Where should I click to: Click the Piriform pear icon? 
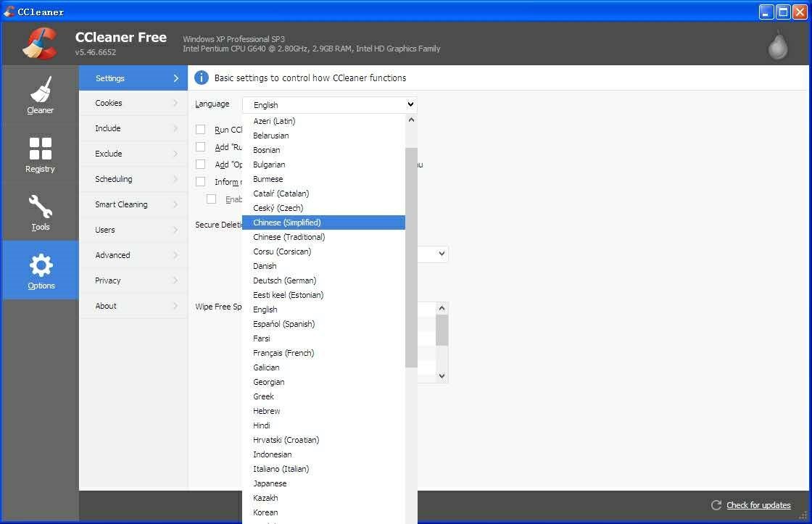click(x=777, y=46)
